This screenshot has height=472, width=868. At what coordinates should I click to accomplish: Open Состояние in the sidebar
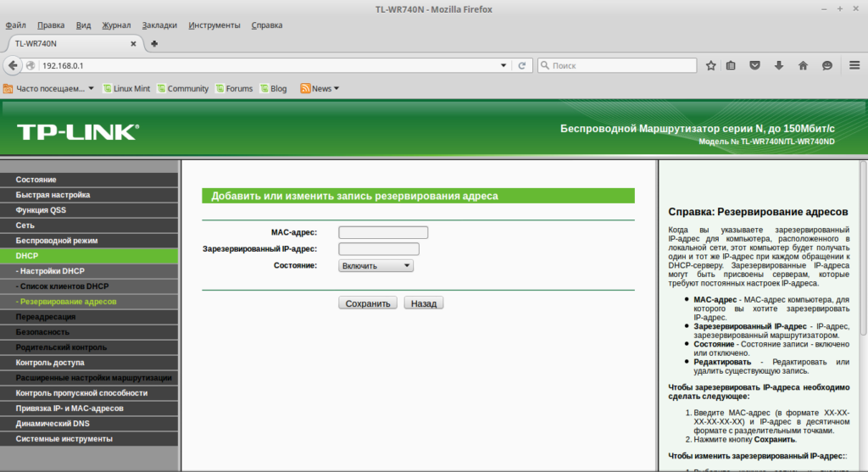(x=89, y=180)
